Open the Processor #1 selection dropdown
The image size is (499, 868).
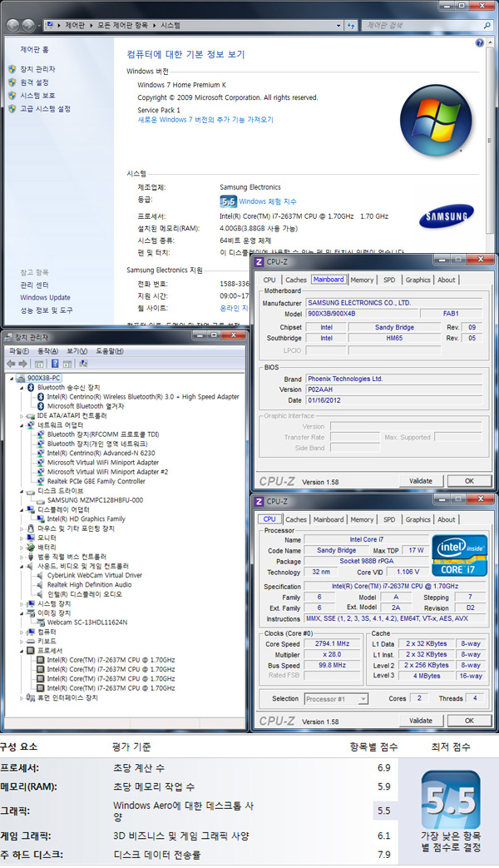[363, 699]
